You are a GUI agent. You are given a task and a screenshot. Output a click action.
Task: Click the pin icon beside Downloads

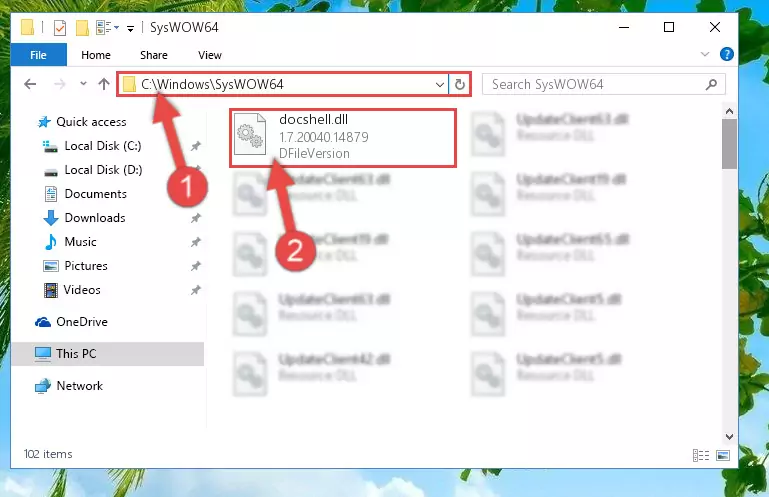click(x=196, y=218)
